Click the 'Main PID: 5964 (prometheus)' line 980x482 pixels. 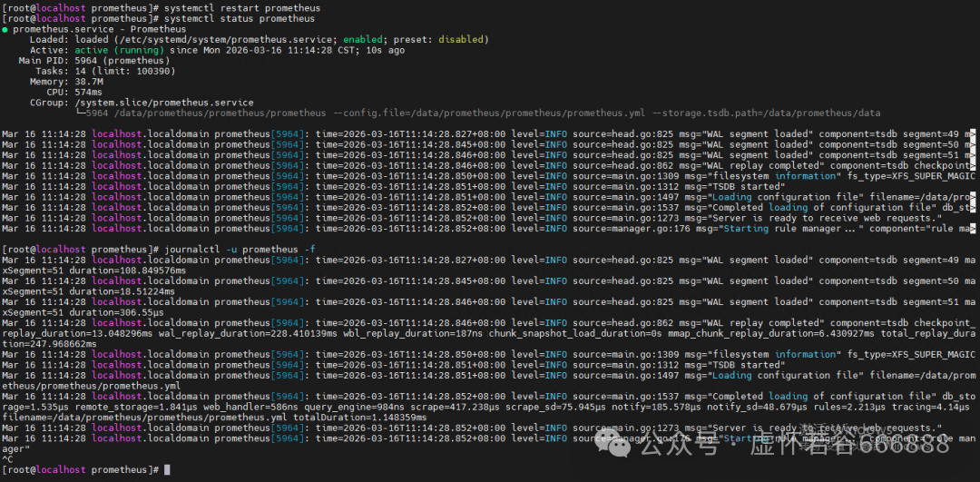[93, 61]
